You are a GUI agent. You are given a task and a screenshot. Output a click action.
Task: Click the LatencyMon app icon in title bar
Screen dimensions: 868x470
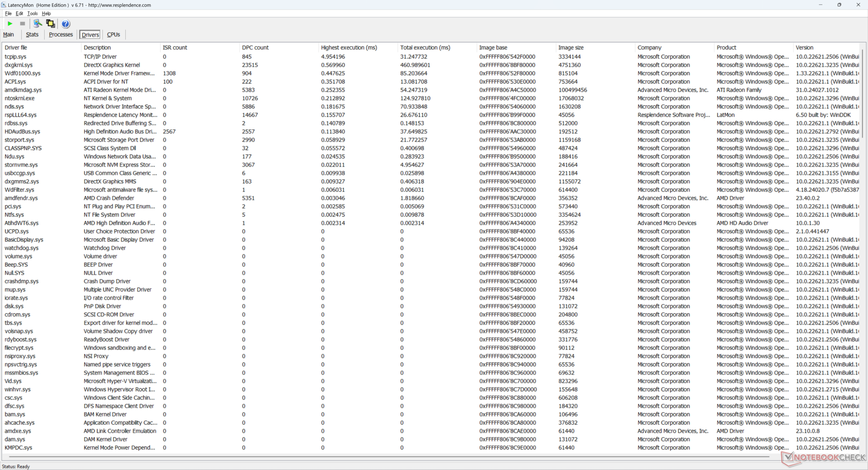(4, 5)
